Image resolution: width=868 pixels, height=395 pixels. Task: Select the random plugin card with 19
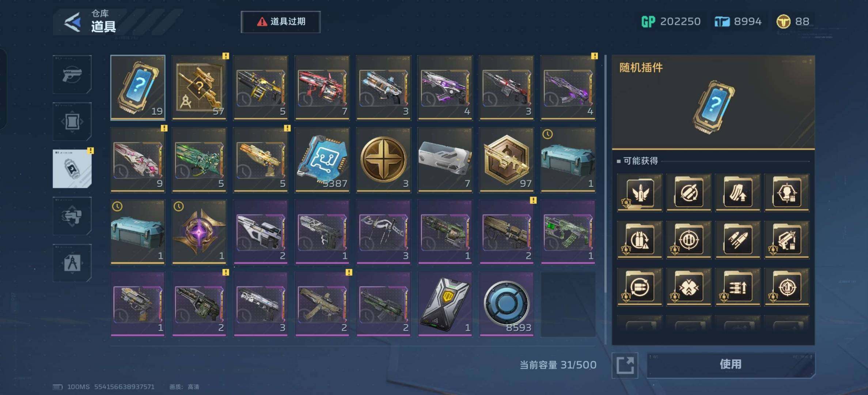(138, 88)
